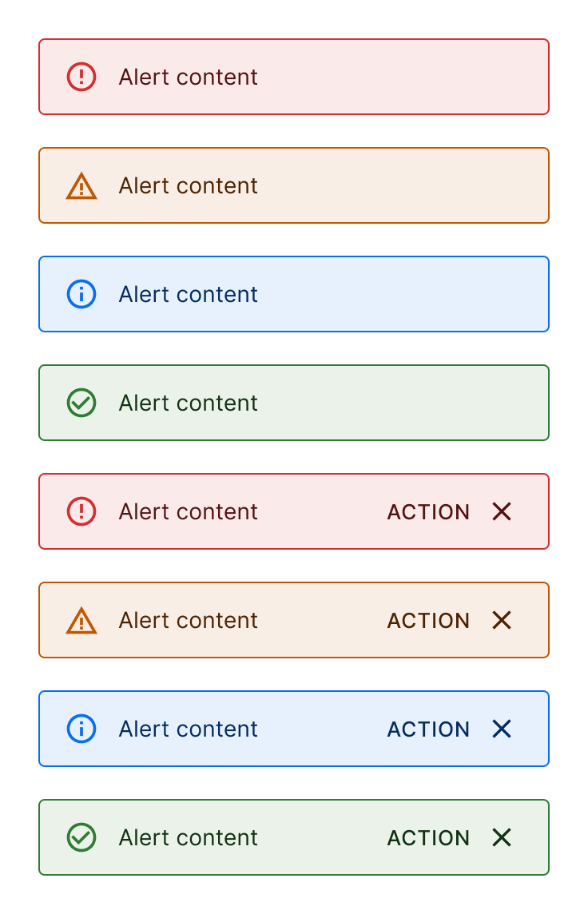Click the info icon in first blue alert

[81, 294]
